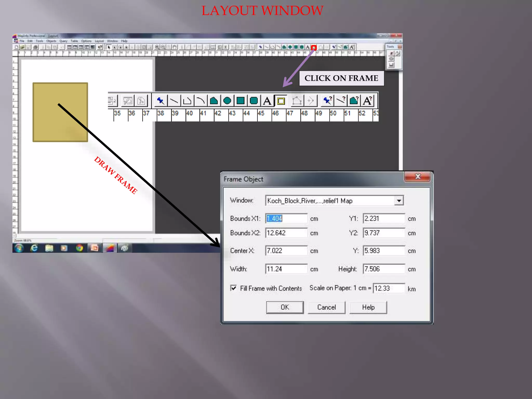Open the Objects menu
Image resolution: width=532 pixels, height=399 pixels.
pos(51,41)
